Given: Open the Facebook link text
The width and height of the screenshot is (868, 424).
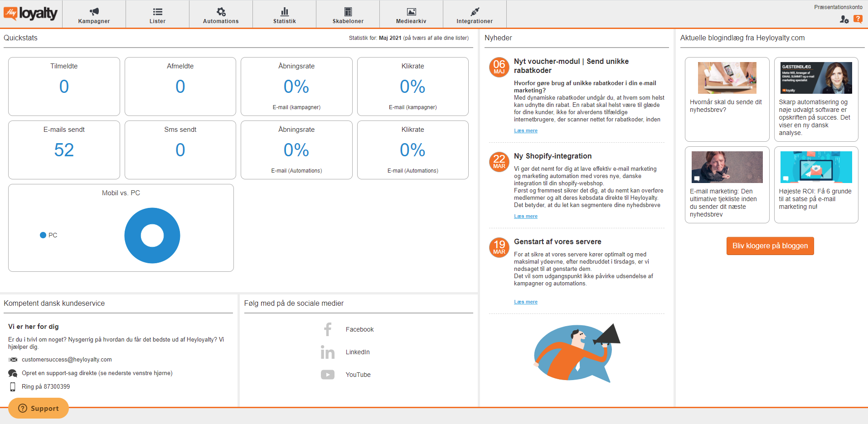Looking at the screenshot, I should (x=359, y=329).
